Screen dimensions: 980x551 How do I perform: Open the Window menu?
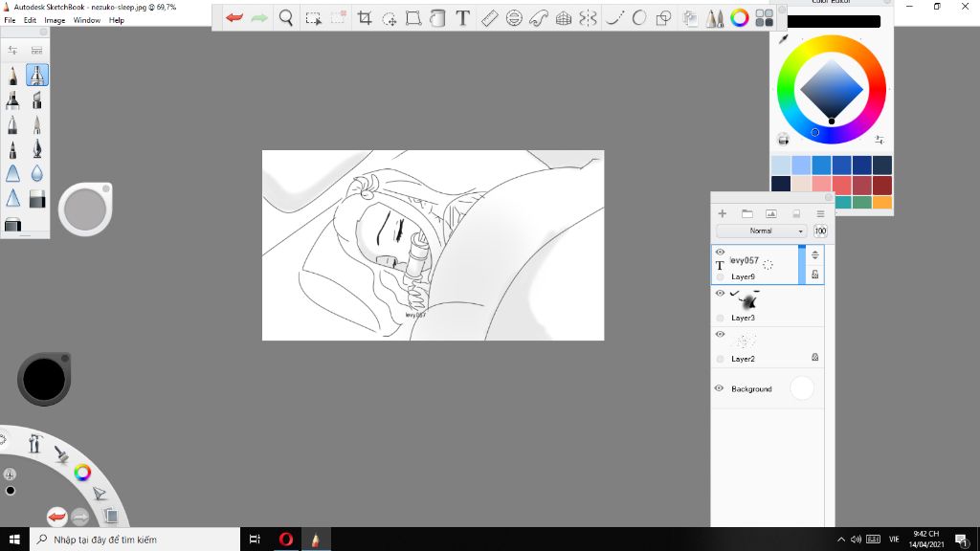tap(87, 20)
